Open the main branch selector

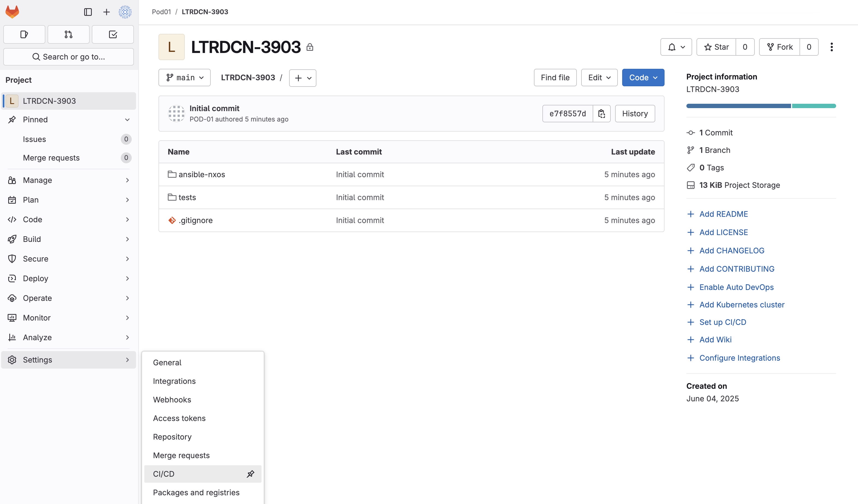pos(184,78)
